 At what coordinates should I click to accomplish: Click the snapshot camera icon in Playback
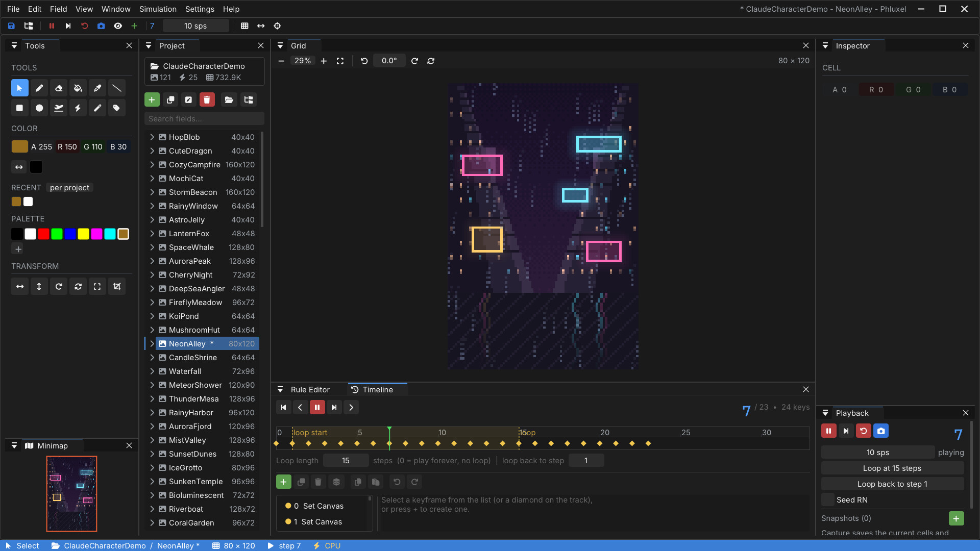coord(881,431)
